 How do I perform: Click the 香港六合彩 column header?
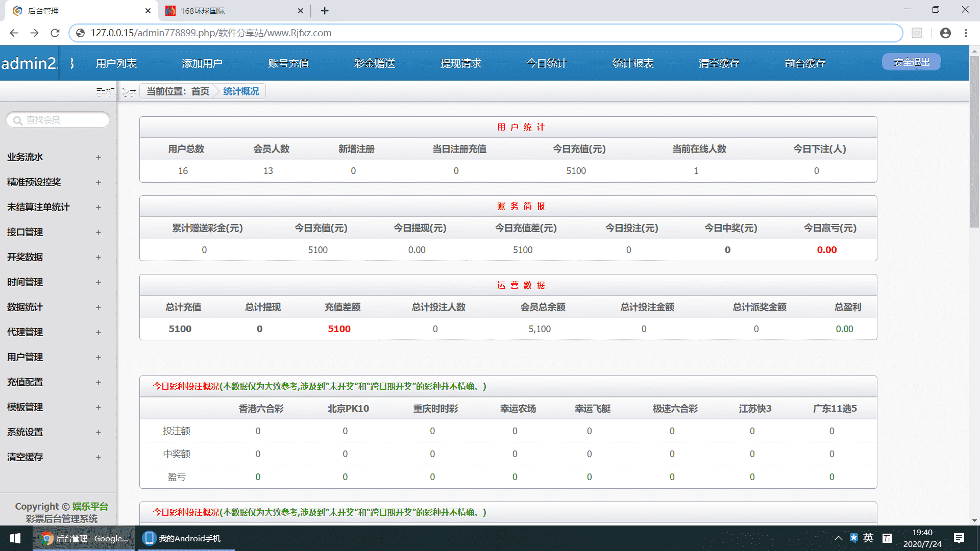click(261, 409)
